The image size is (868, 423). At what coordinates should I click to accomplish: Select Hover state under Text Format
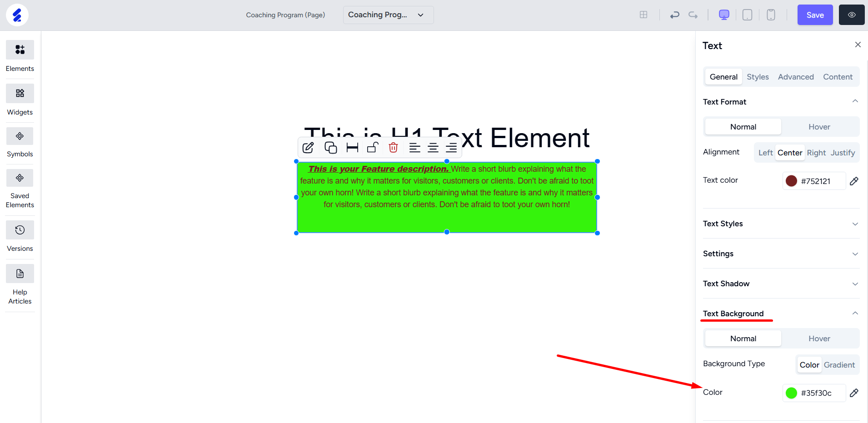(x=819, y=127)
